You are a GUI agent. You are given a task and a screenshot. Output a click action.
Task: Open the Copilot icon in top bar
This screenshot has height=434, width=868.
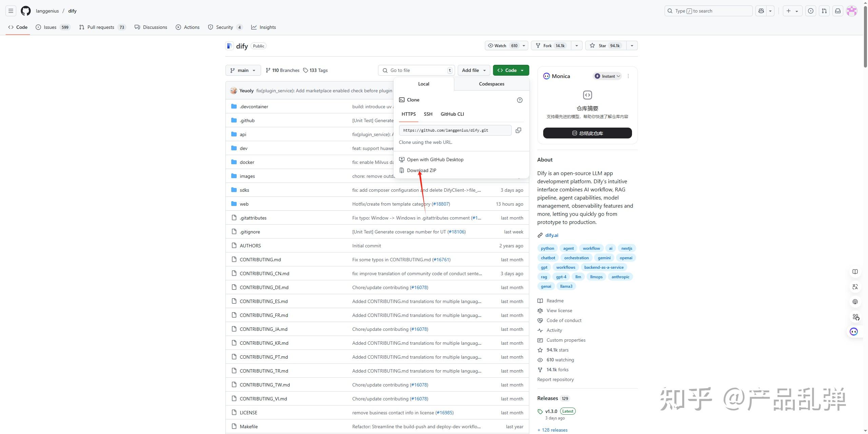click(x=761, y=11)
